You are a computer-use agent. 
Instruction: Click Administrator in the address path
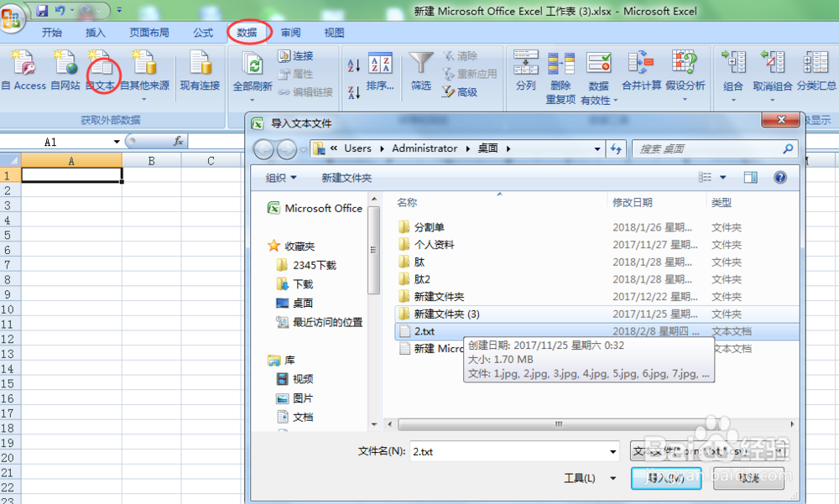tap(425, 148)
